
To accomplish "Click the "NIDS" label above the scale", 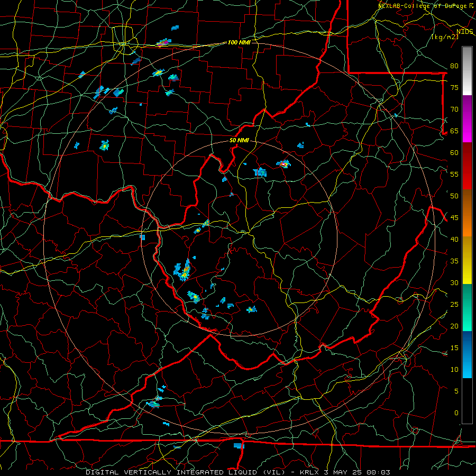I will 465,32.
